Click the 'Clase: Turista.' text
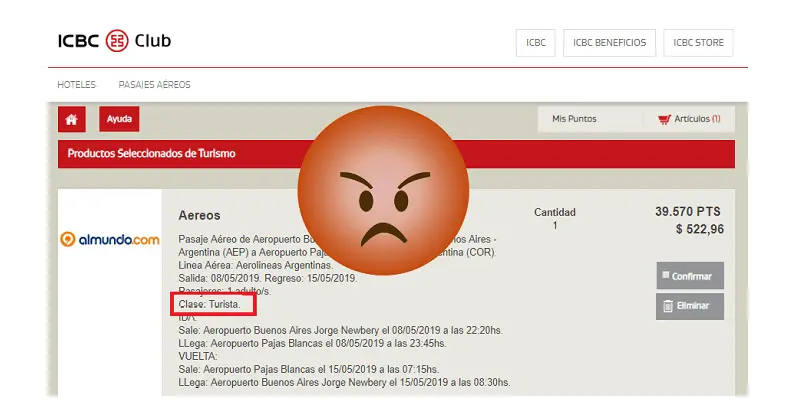This screenshot has height=406, width=803. point(209,304)
